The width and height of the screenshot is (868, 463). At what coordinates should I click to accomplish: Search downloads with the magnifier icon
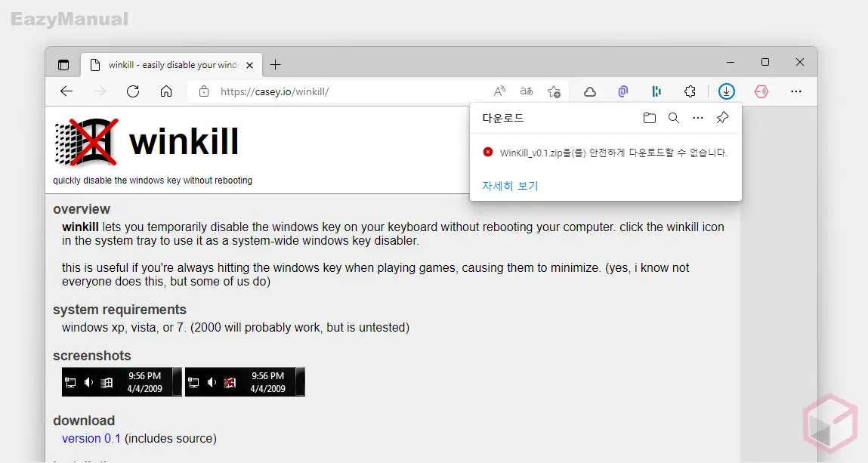point(673,118)
